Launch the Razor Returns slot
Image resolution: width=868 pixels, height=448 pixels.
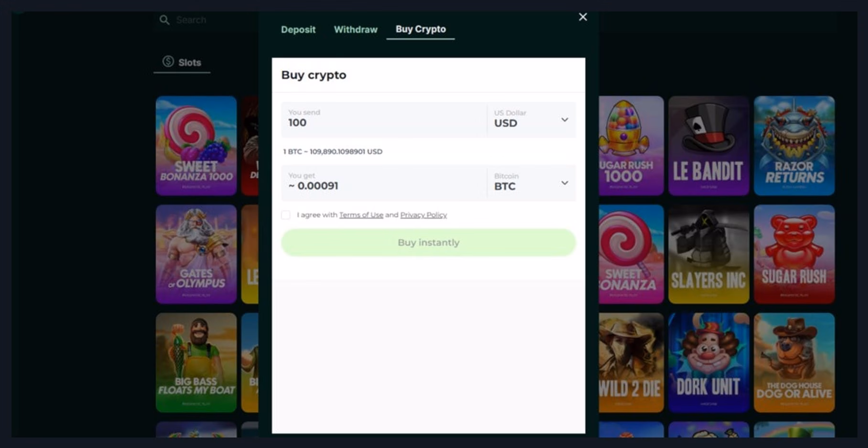794,146
